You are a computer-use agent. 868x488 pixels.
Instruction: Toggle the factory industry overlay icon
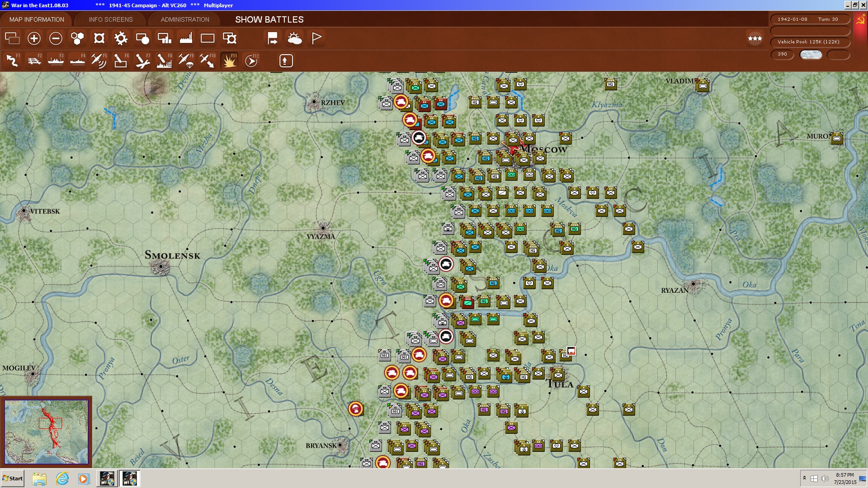coord(186,38)
